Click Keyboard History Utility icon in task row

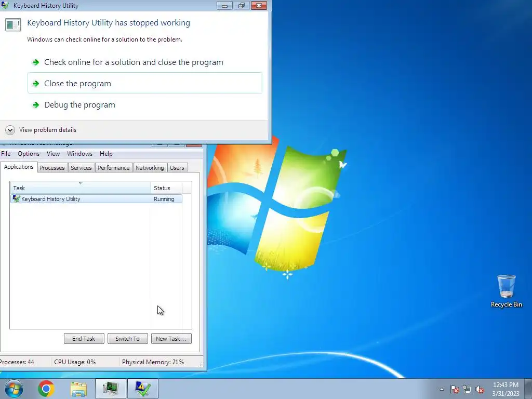point(16,199)
